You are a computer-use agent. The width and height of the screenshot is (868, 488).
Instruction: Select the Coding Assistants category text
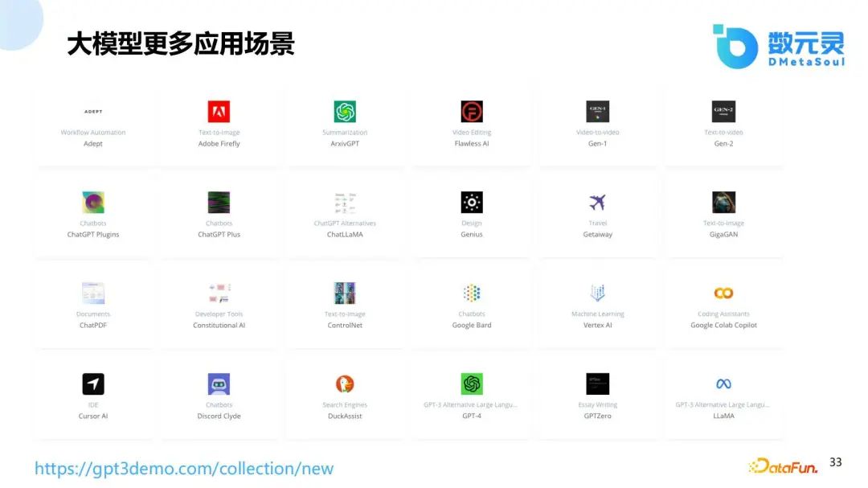723,314
